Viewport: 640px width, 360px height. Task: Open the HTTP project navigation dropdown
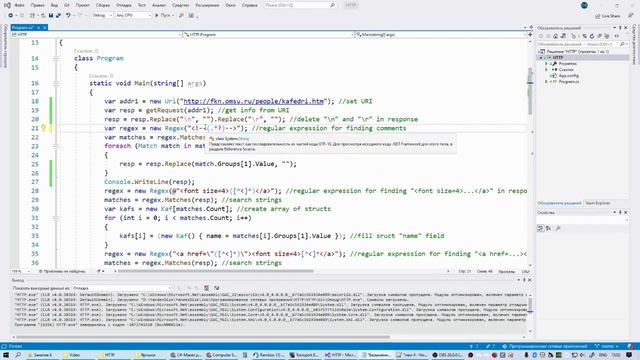[96, 35]
